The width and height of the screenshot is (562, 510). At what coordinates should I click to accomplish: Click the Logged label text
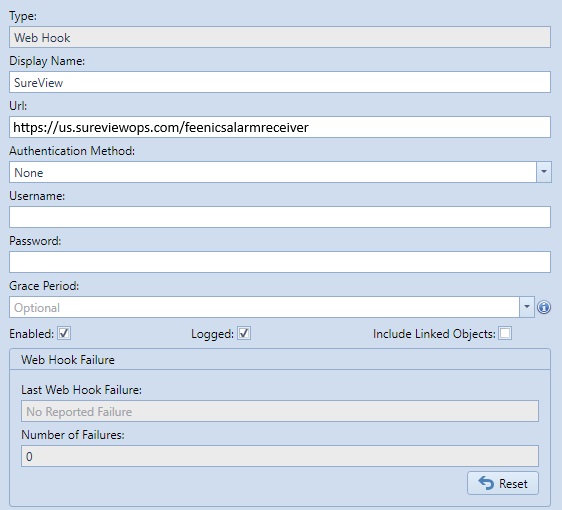click(213, 334)
